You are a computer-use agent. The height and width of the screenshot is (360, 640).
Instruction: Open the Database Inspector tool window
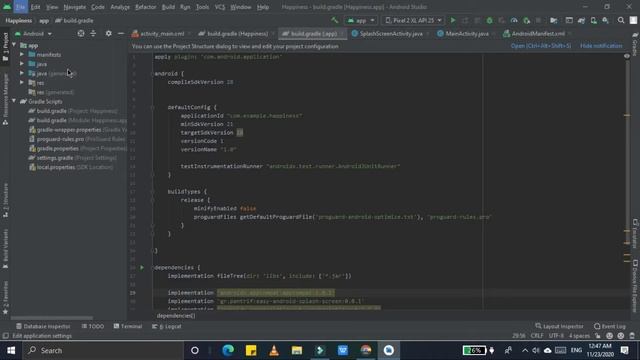pos(43,326)
